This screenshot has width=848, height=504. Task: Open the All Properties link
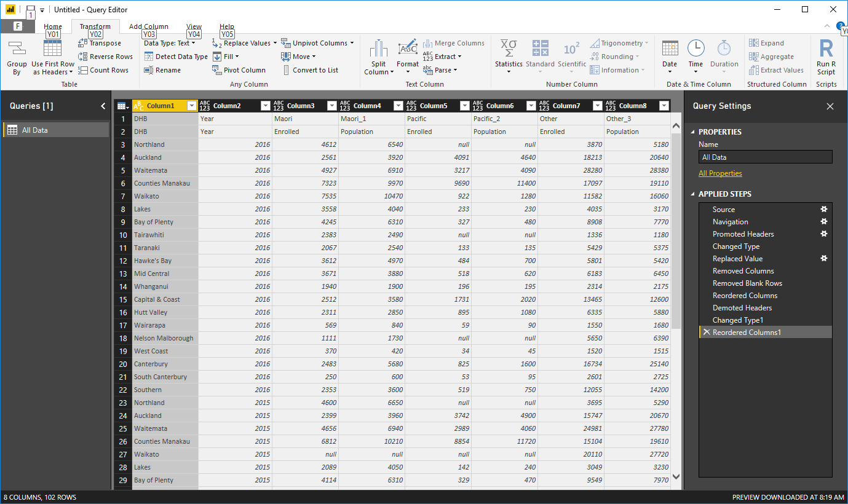(720, 173)
